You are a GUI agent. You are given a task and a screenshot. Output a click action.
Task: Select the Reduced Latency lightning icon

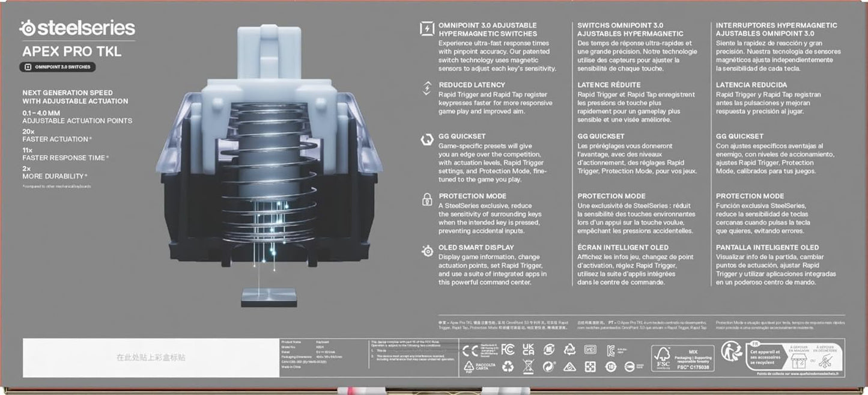coord(427,88)
